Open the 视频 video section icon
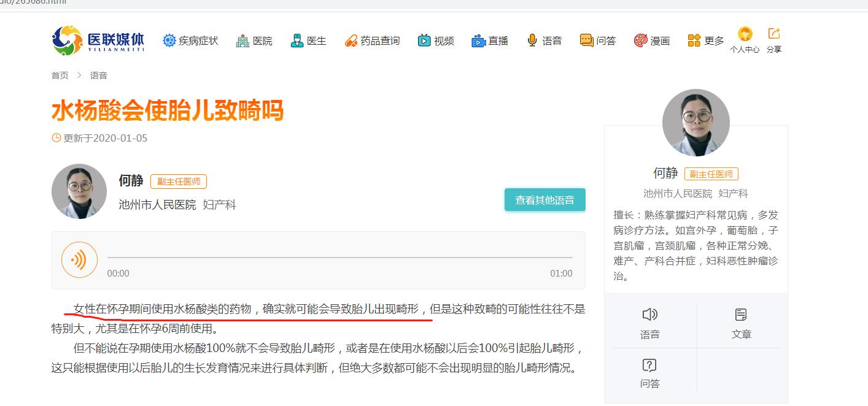The height and width of the screenshot is (406, 868). [436, 40]
